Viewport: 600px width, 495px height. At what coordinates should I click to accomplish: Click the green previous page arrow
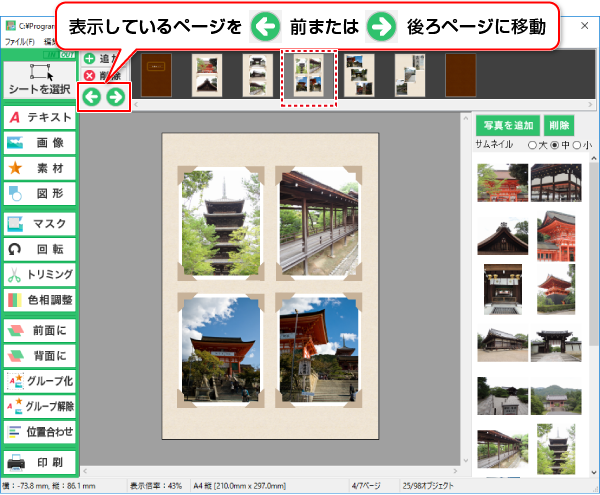pos(91,97)
